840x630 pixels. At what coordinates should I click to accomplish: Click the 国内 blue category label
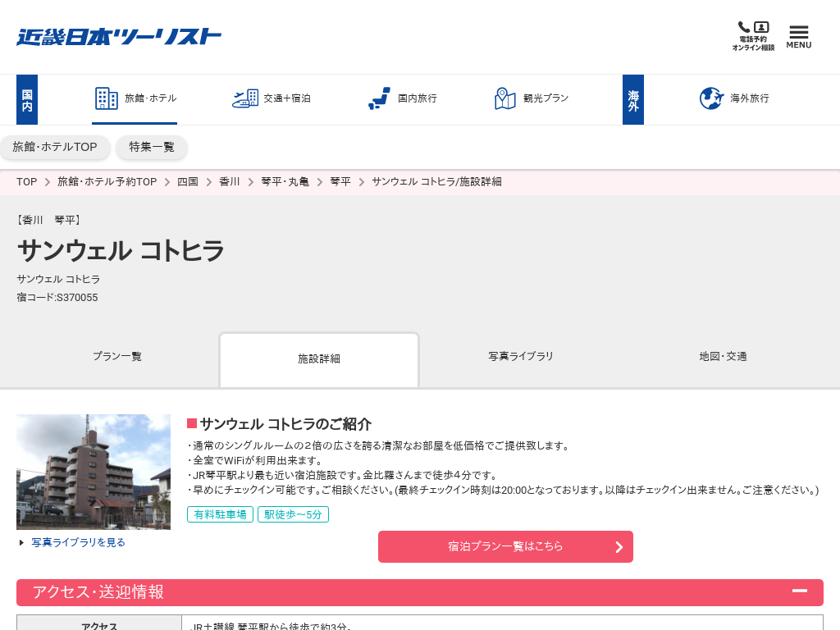[x=27, y=99]
